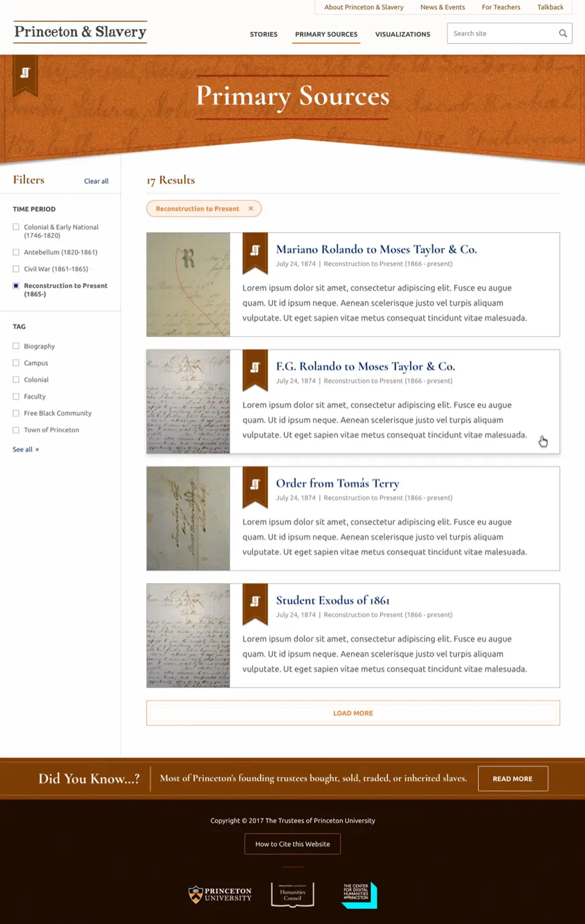Open Order from Tomás Terry title

click(x=337, y=484)
